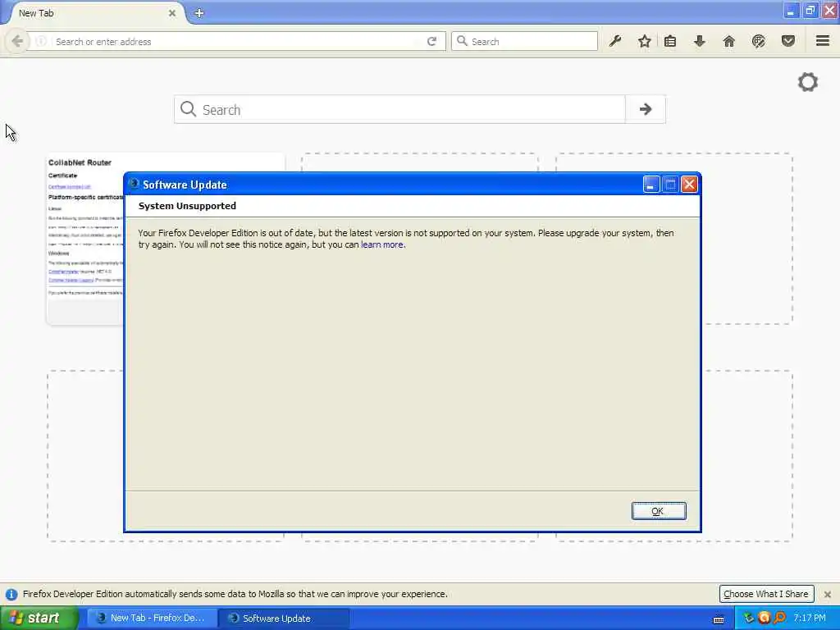Open the developer tools wrench icon
840x630 pixels.
[615, 41]
